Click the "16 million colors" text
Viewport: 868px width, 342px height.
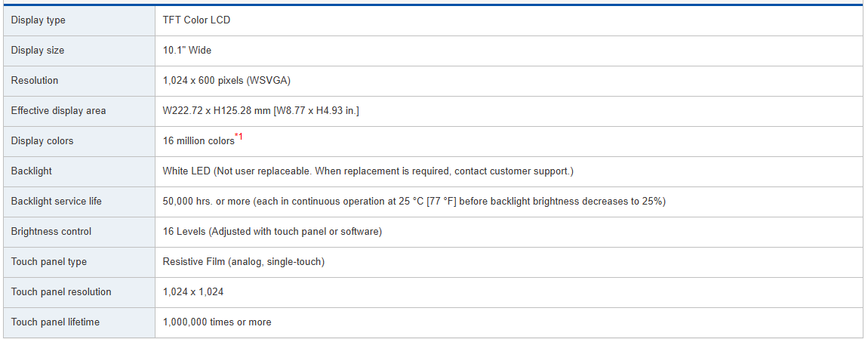click(198, 141)
